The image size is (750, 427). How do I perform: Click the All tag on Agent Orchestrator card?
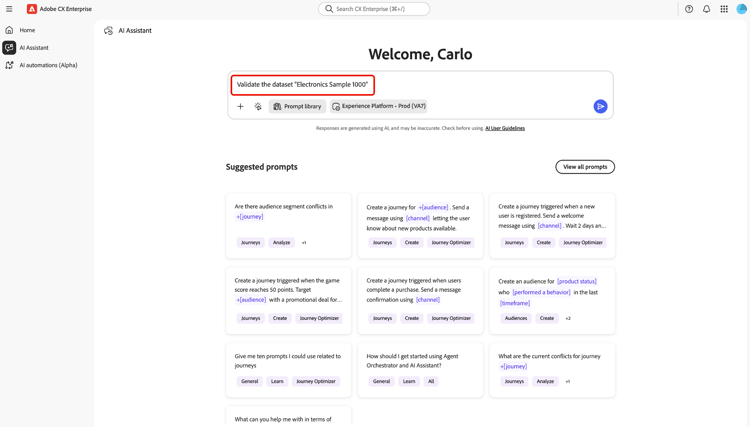click(431, 381)
